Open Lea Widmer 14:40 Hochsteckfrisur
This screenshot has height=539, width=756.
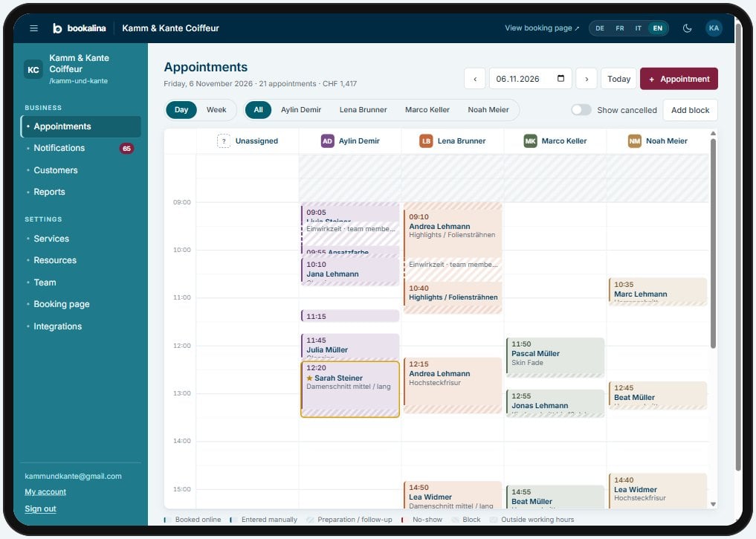(x=658, y=491)
